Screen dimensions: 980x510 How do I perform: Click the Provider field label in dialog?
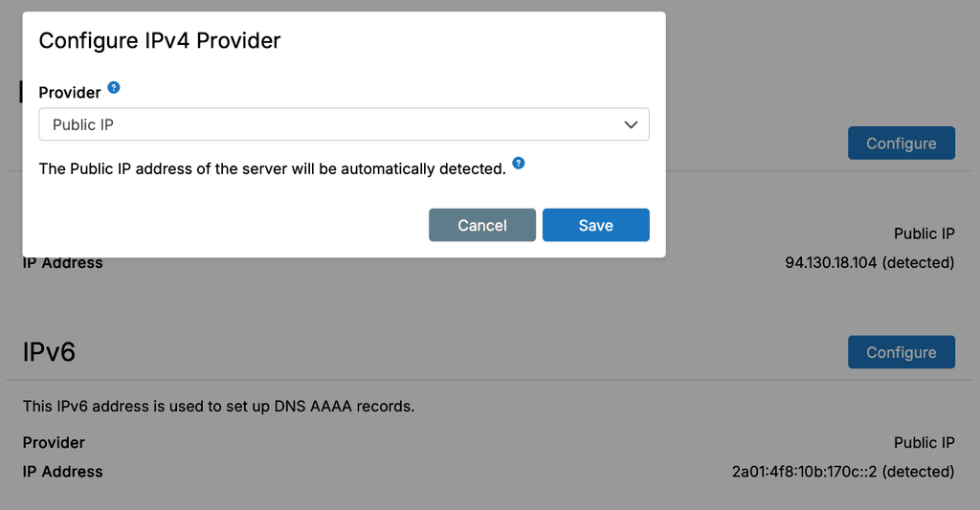coord(70,93)
